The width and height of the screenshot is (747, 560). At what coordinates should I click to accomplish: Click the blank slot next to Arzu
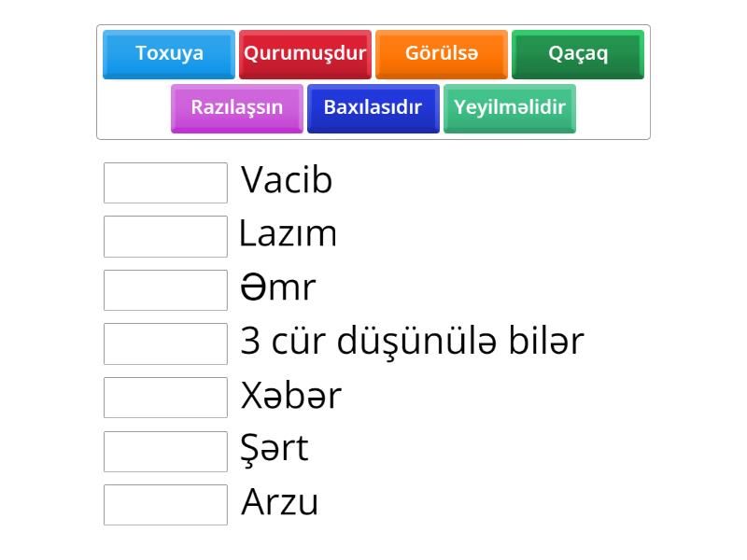click(x=166, y=505)
